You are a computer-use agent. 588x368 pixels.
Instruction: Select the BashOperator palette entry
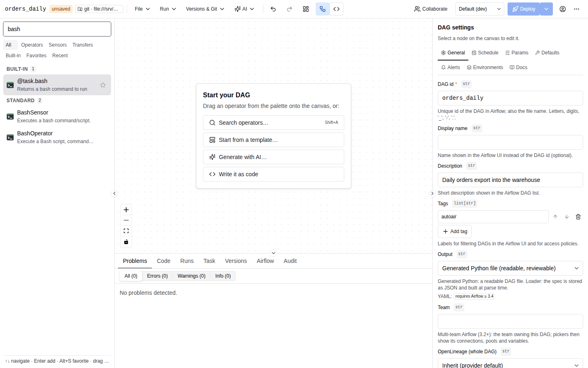pyautogui.click(x=57, y=137)
